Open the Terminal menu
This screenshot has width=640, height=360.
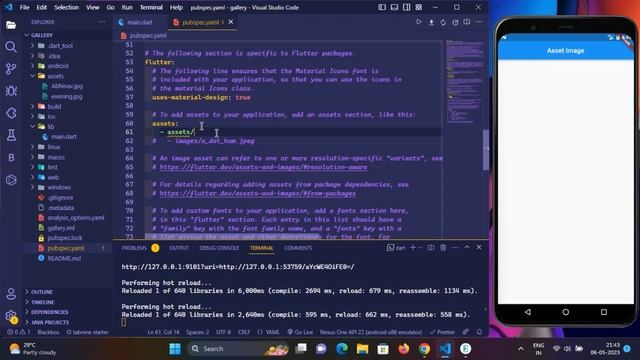coord(151,7)
